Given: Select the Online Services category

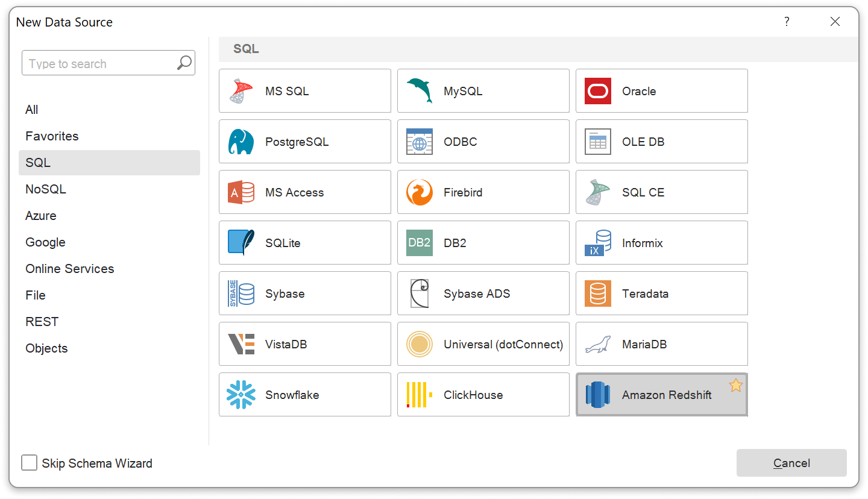Looking at the screenshot, I should [x=69, y=268].
